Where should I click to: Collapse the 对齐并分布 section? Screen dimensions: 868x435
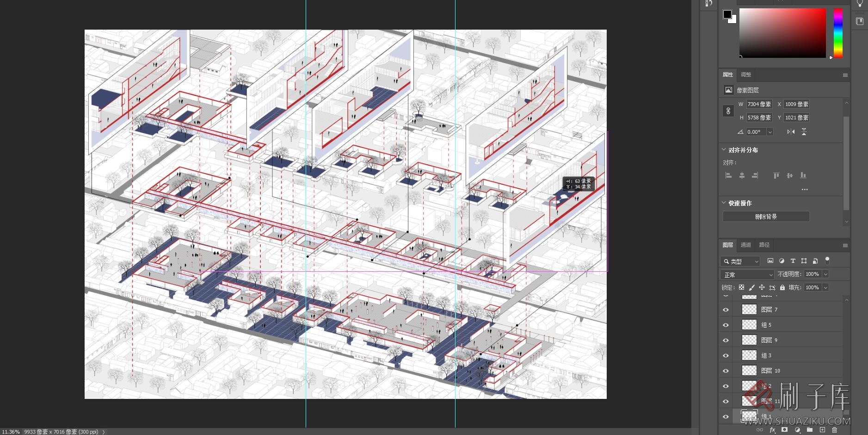724,150
